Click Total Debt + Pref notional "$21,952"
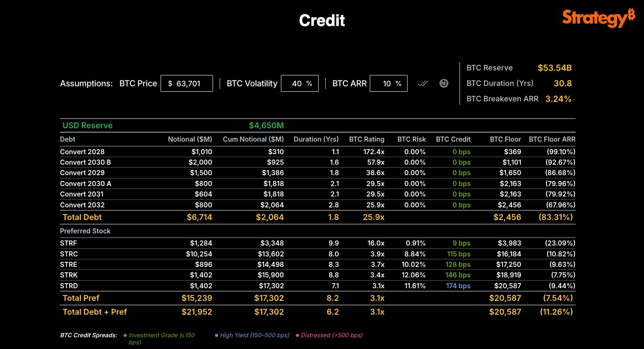 click(197, 312)
